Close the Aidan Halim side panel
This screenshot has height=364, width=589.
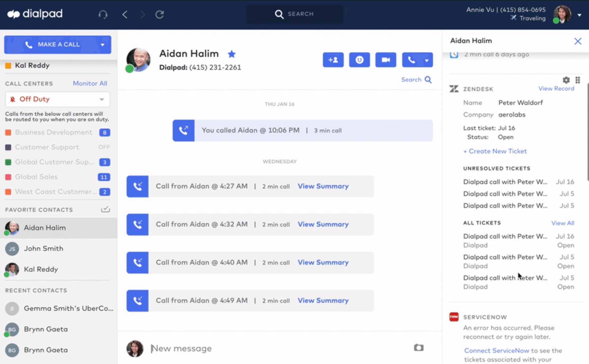click(x=578, y=41)
